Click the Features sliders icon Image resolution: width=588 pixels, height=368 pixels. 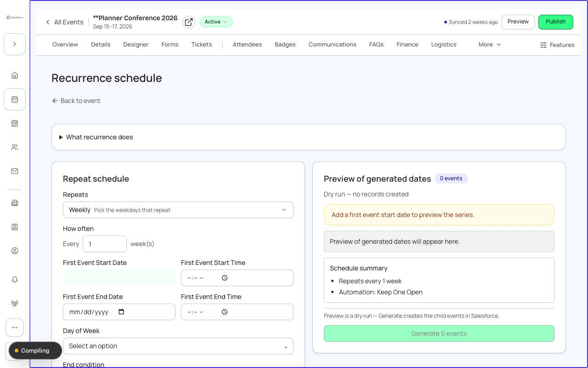(543, 45)
